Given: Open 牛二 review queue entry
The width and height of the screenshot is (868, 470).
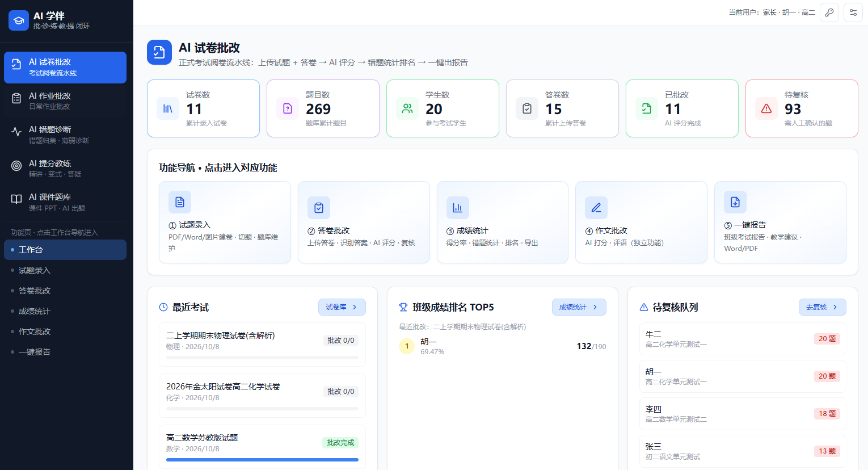Looking at the screenshot, I should point(743,339).
